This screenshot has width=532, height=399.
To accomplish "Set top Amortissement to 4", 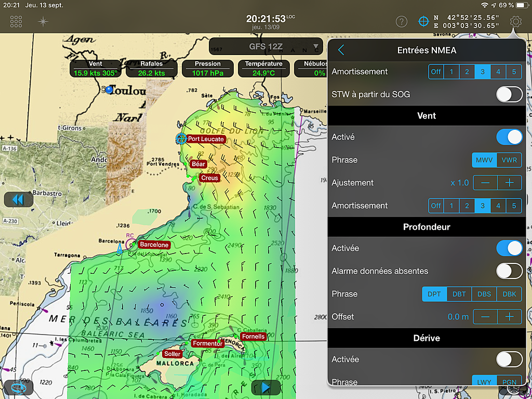I will (x=498, y=72).
